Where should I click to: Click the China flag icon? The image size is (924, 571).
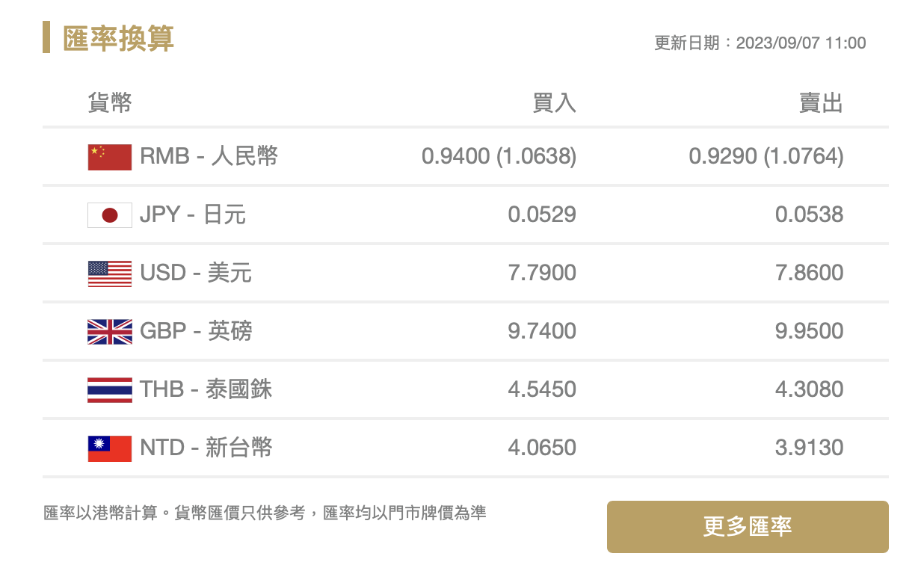110,157
